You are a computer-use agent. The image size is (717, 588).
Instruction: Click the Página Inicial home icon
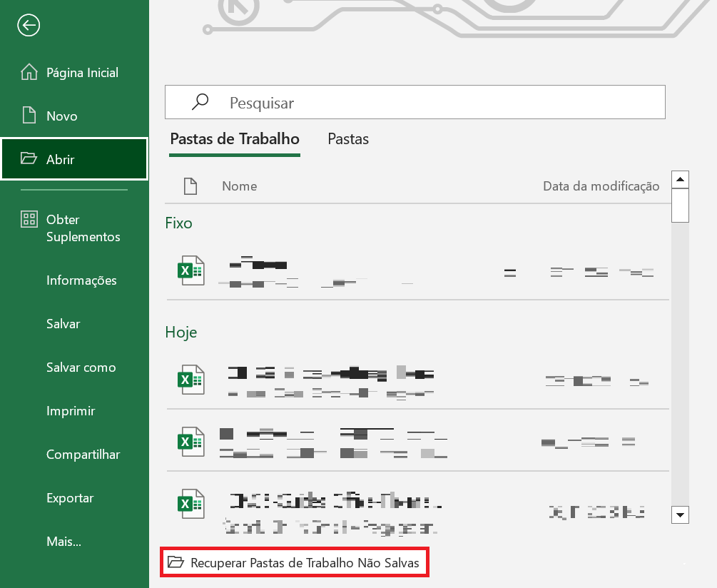click(29, 73)
